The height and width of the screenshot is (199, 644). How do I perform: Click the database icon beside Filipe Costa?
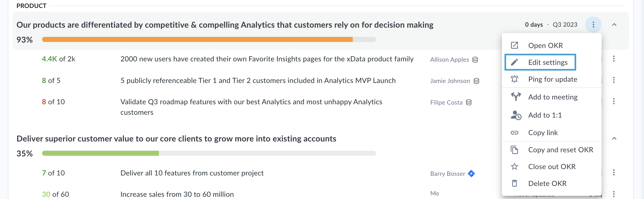pyautogui.click(x=469, y=102)
